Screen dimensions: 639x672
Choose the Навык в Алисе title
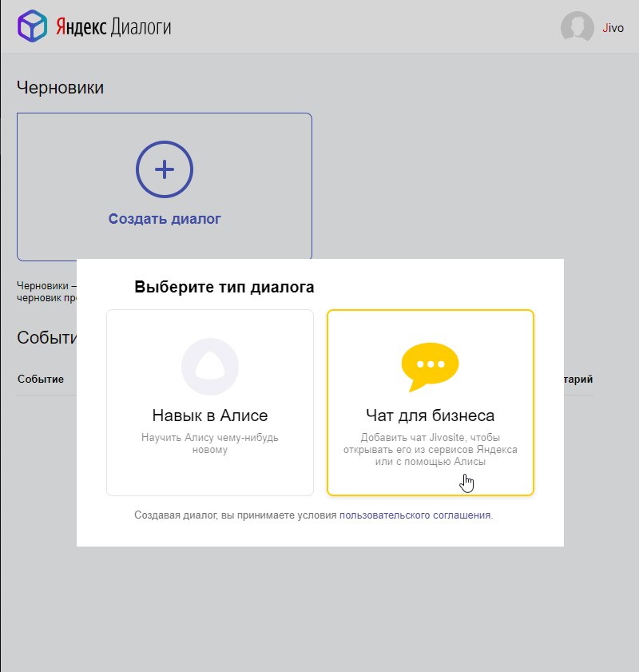(x=210, y=416)
